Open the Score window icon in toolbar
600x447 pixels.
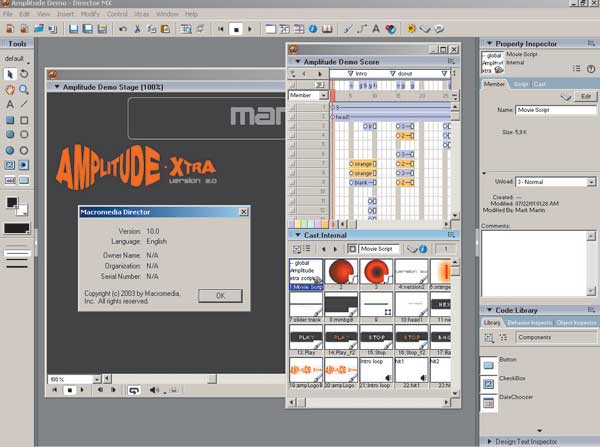click(299, 29)
